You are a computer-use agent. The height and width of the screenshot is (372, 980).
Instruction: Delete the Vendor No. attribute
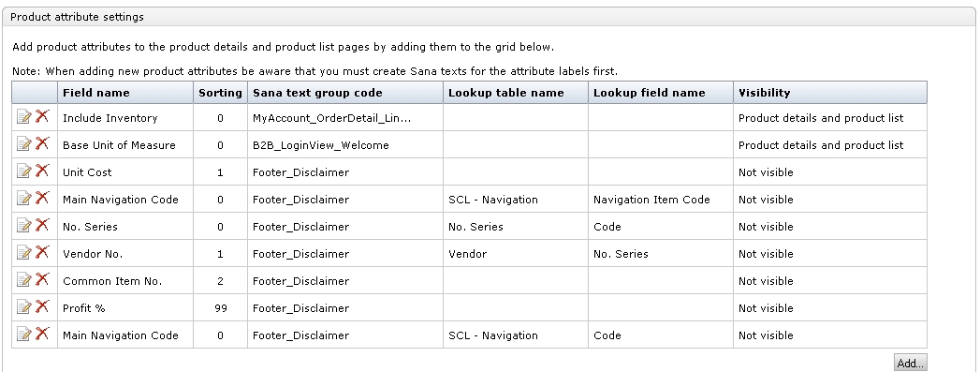(x=42, y=252)
